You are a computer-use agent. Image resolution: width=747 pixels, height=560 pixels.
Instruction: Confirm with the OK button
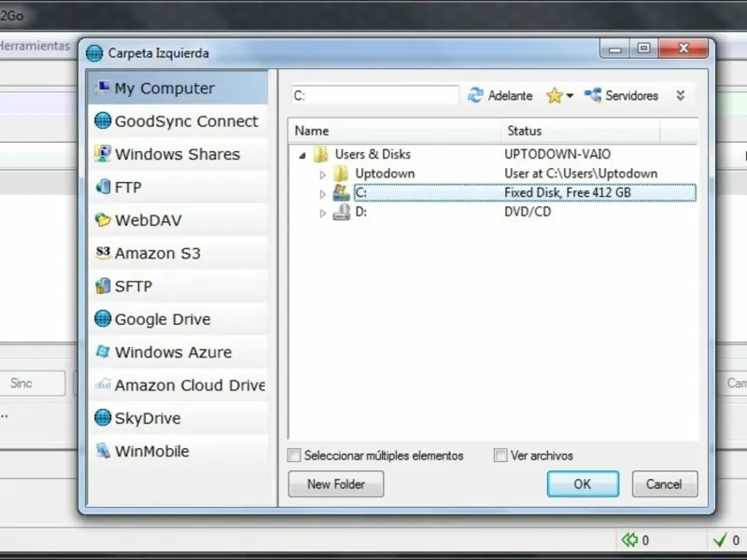click(583, 483)
